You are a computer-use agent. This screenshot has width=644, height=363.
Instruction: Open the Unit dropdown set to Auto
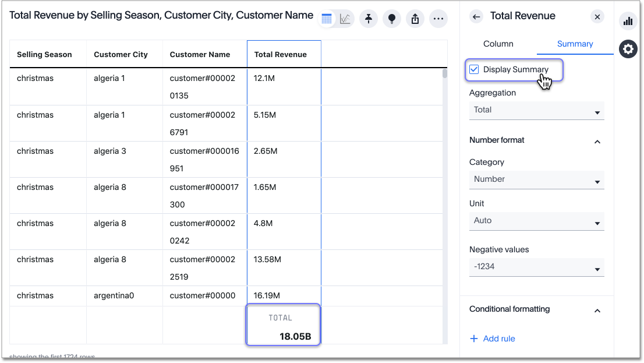point(536,221)
